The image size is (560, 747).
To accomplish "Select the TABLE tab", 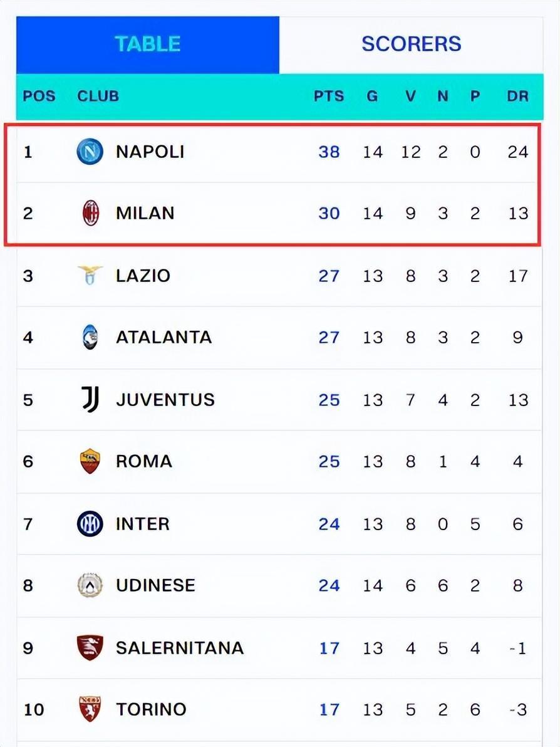I will tap(148, 44).
